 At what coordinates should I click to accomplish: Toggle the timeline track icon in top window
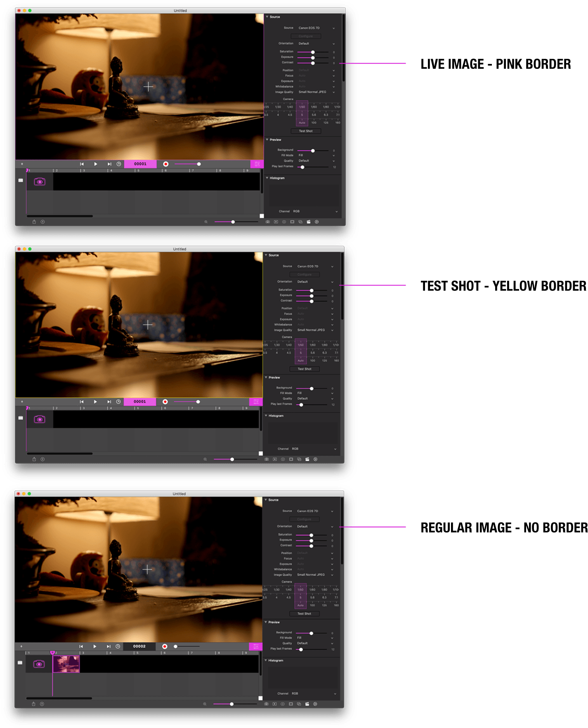tap(21, 180)
